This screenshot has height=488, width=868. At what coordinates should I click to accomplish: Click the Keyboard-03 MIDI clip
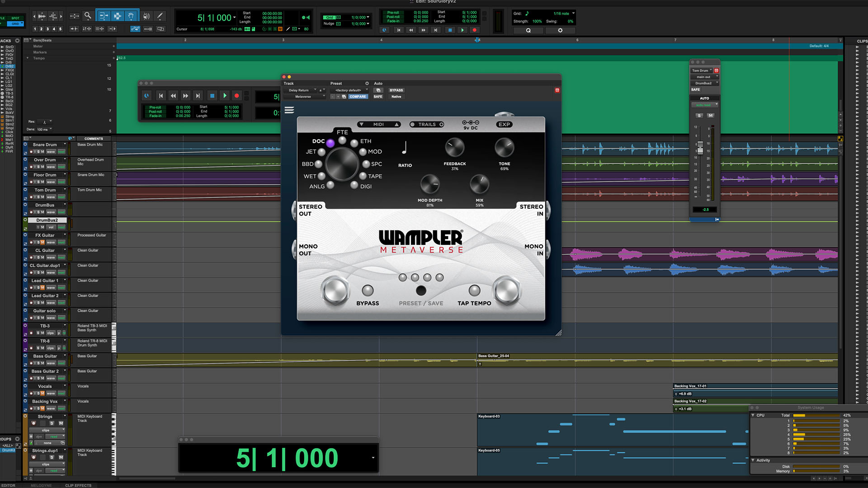click(612, 430)
